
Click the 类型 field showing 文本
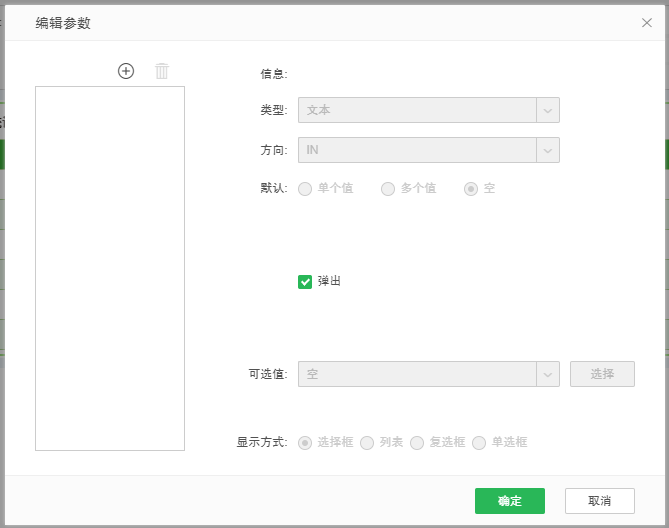tap(417, 110)
